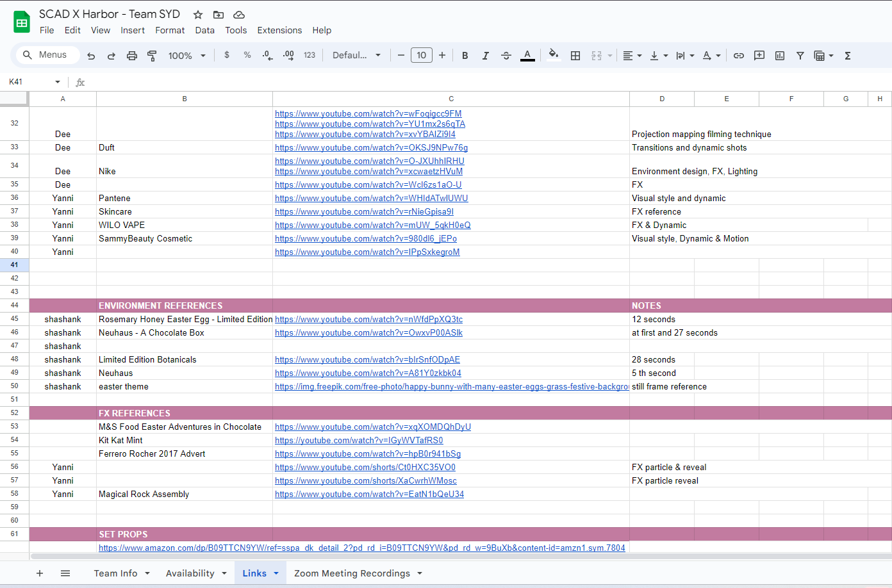The height and width of the screenshot is (588, 892).
Task: Open the View menu
Action: 101,30
